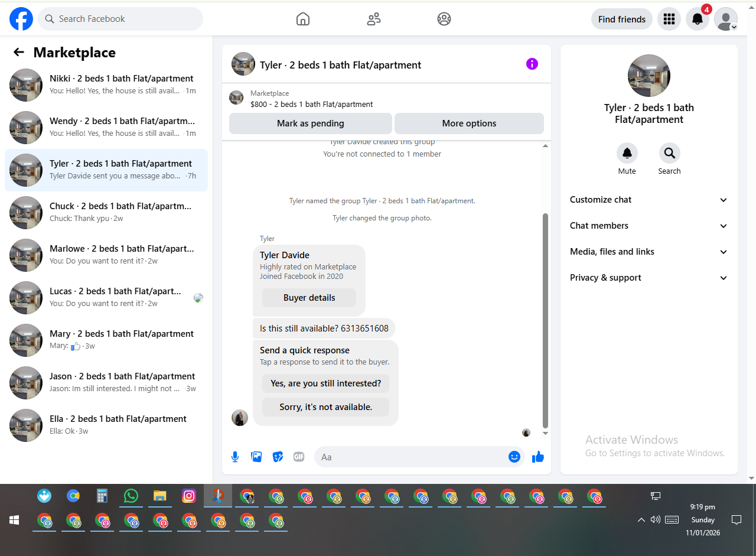Open Chuck's conversation

point(106,213)
